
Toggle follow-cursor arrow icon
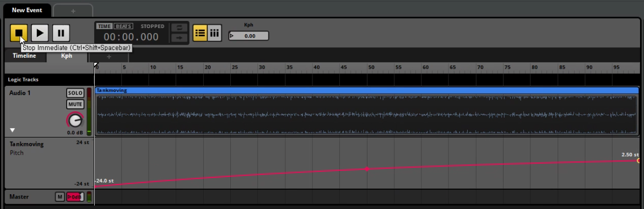pyautogui.click(x=179, y=38)
